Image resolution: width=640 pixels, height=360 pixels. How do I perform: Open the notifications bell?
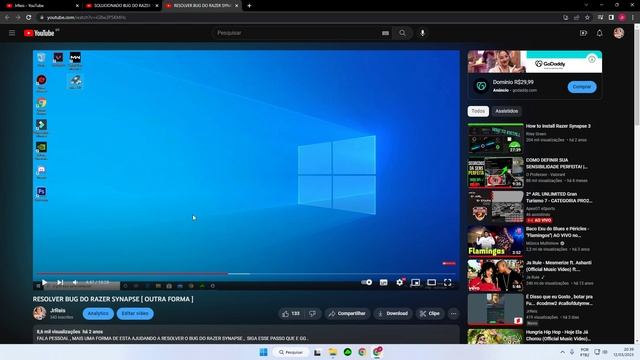coord(599,33)
